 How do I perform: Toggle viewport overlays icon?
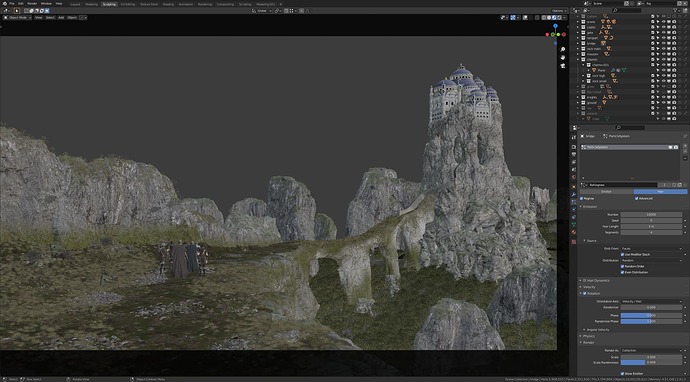(525, 18)
